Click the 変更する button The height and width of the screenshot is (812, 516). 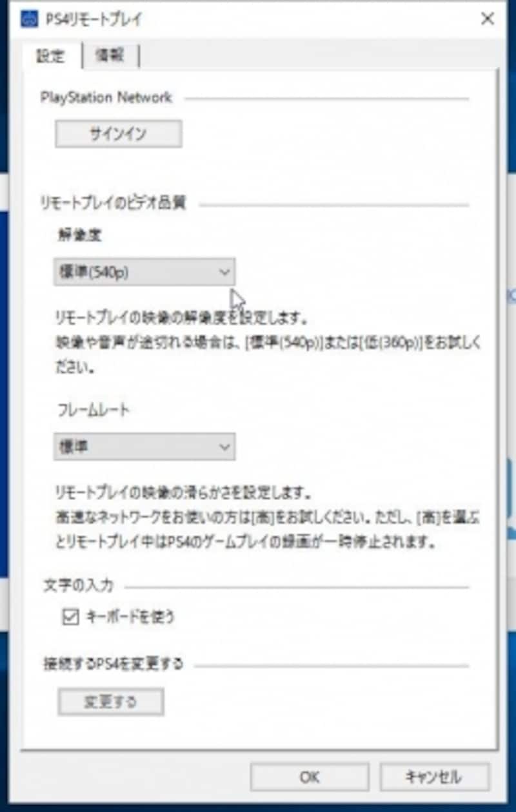[111, 702]
